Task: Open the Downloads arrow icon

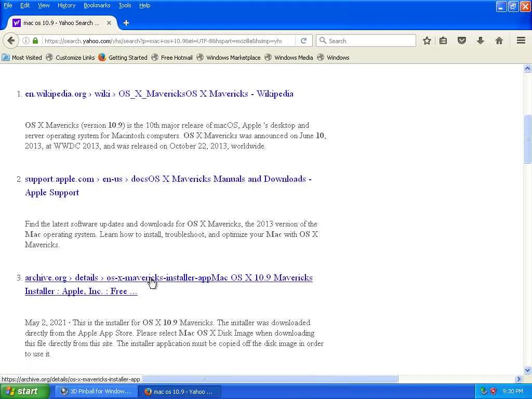Action: 481,41
